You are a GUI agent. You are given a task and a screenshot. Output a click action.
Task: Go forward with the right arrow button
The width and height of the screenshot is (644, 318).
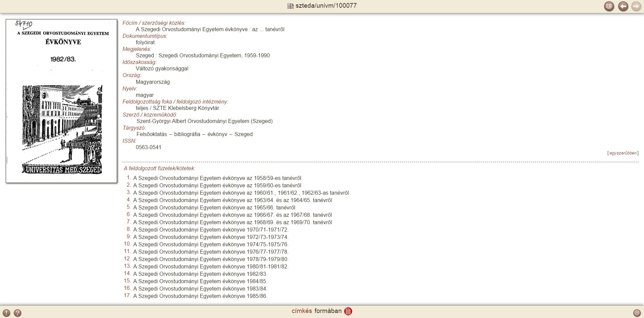coord(636,6)
